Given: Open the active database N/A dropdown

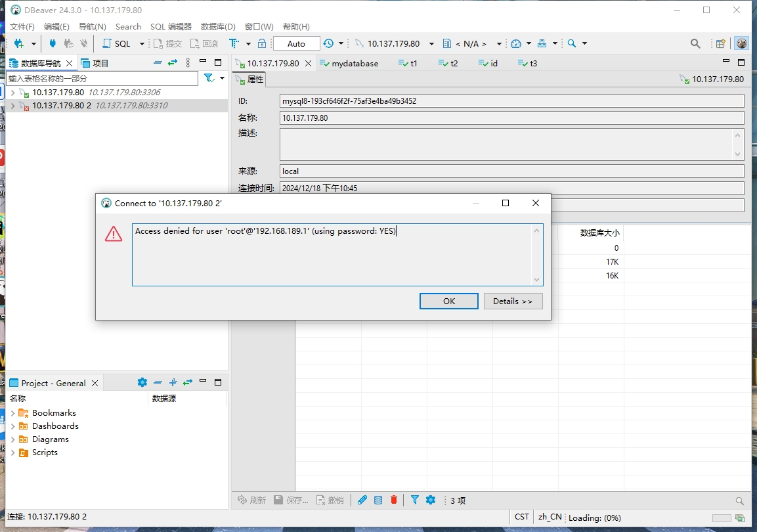Looking at the screenshot, I should [x=470, y=43].
